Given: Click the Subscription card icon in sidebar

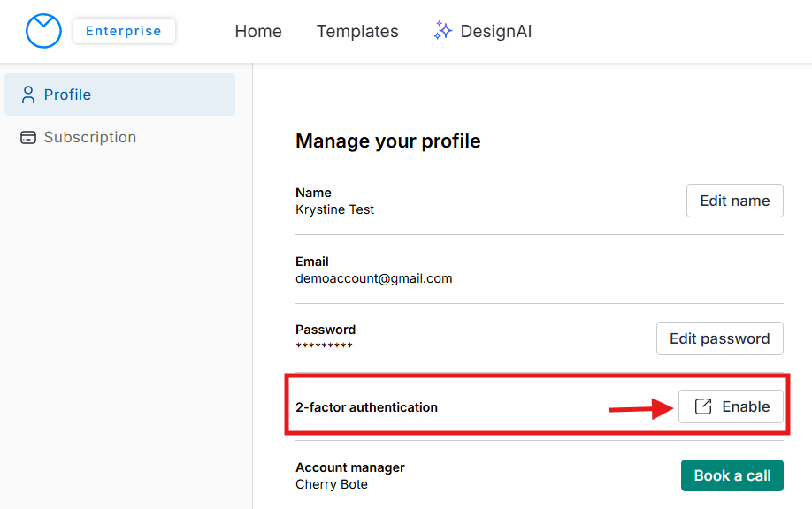Looking at the screenshot, I should tap(28, 138).
